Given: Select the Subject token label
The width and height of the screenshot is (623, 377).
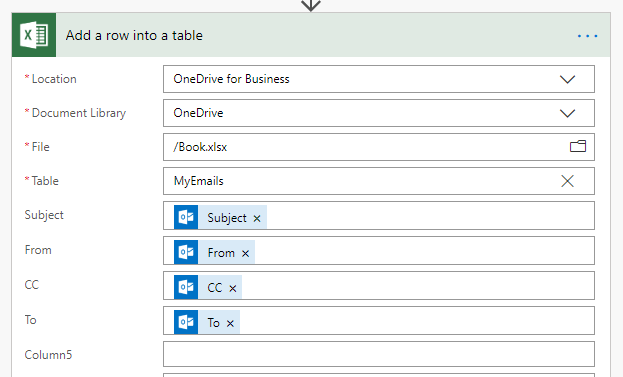Looking at the screenshot, I should coord(227,218).
